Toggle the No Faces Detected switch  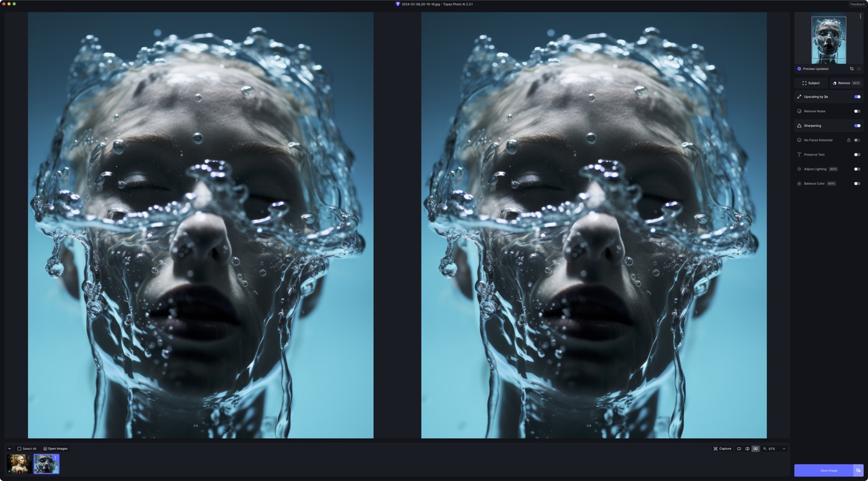tap(857, 140)
